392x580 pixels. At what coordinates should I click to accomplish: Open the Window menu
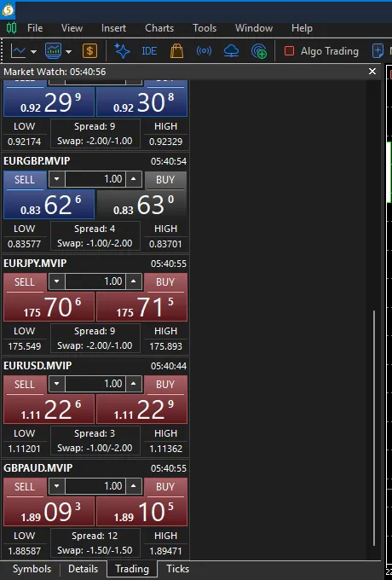click(x=254, y=28)
